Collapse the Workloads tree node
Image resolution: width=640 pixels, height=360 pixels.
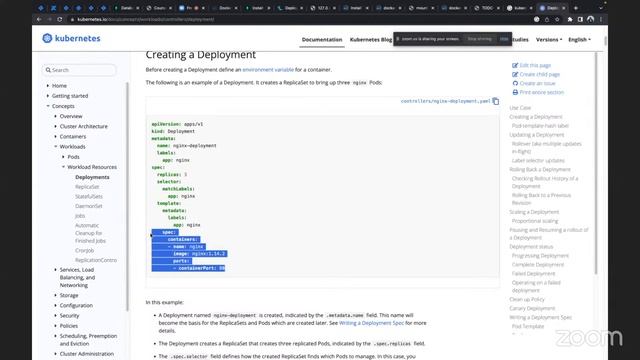56,147
